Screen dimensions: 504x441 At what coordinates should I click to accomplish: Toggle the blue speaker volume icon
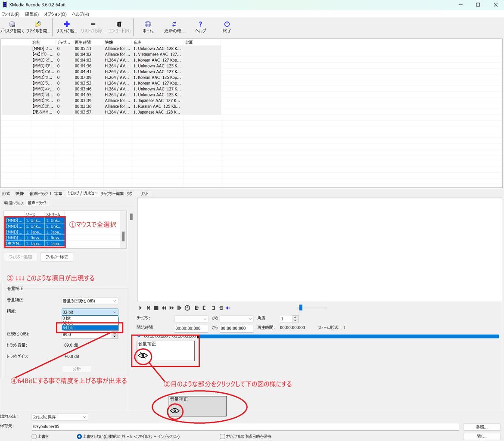229,308
